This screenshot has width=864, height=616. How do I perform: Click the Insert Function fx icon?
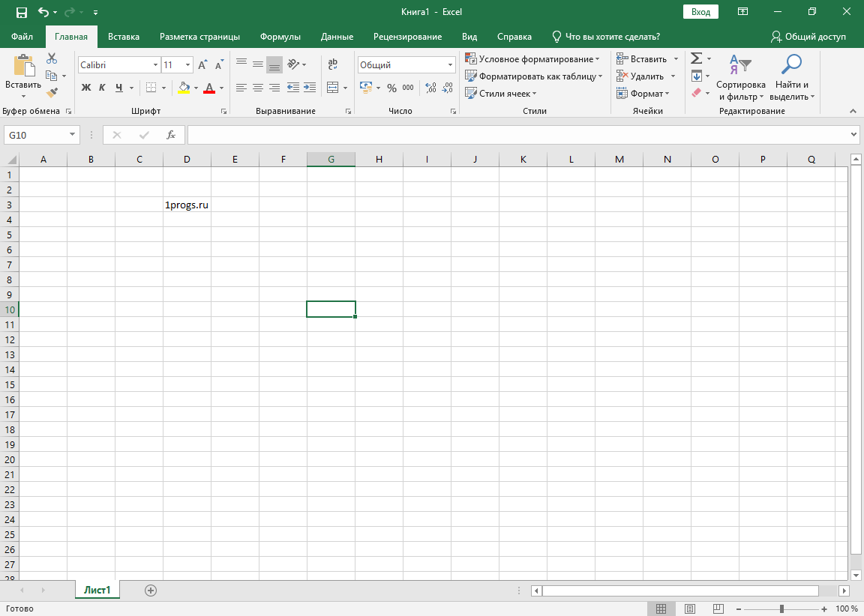(171, 135)
